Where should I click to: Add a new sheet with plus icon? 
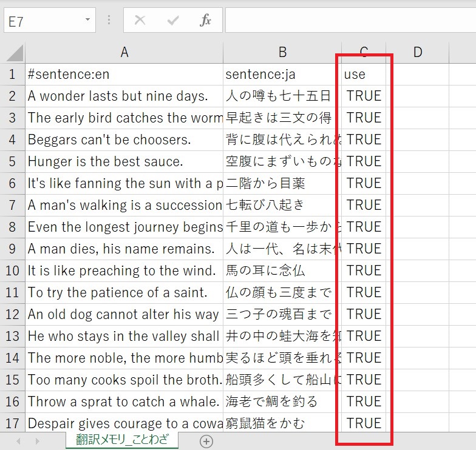(206, 441)
